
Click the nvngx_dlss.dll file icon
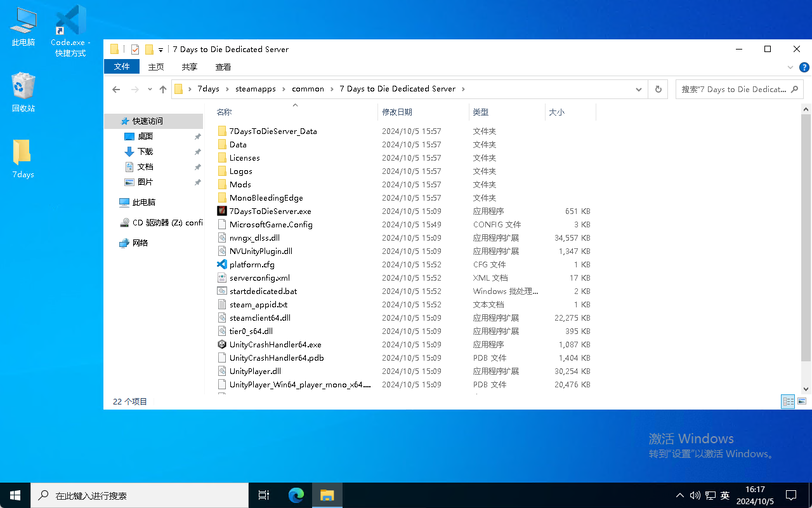222,237
